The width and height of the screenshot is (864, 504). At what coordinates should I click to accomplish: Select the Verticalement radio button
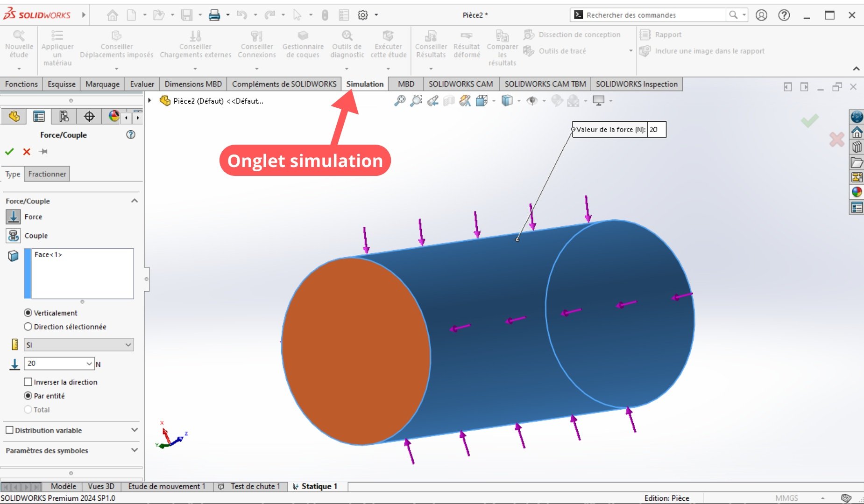[28, 313]
